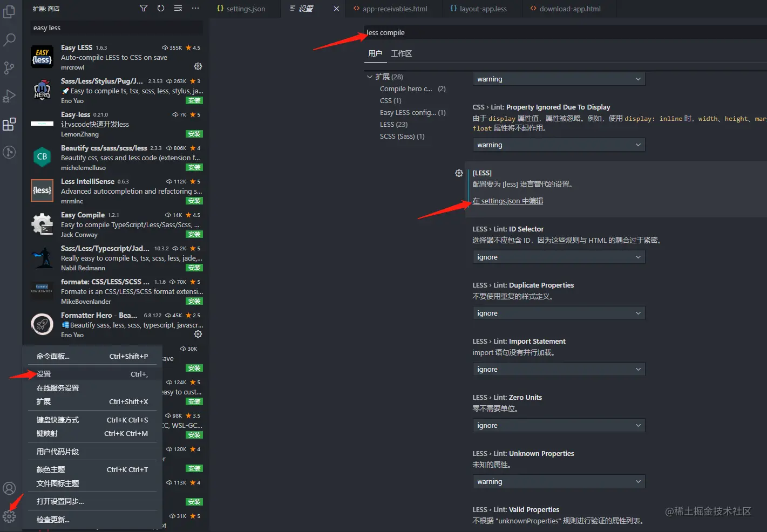Viewport: 767px width, 532px height.
Task: Choose 文件图标主题 from the manage menu
Action: (x=92, y=483)
